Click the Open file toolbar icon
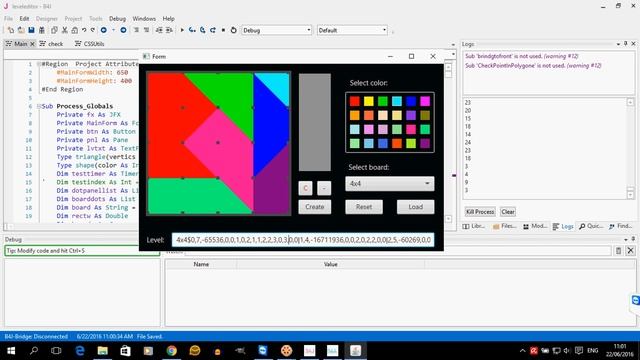 [x=21, y=30]
